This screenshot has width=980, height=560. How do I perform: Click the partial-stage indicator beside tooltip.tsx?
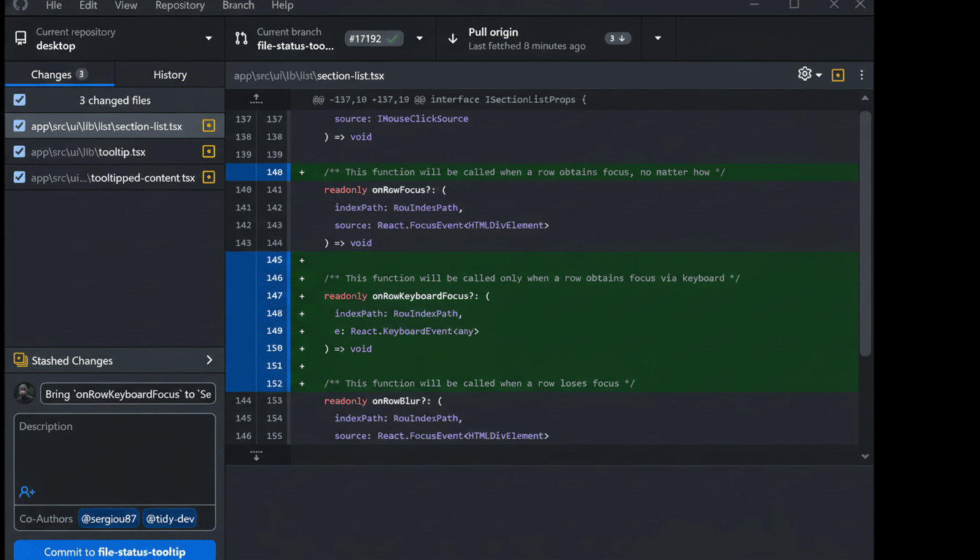(209, 151)
